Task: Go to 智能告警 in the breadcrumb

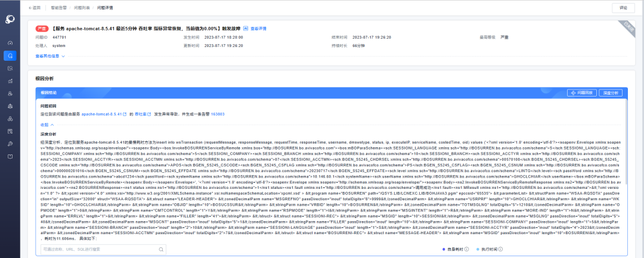Action: (59, 8)
